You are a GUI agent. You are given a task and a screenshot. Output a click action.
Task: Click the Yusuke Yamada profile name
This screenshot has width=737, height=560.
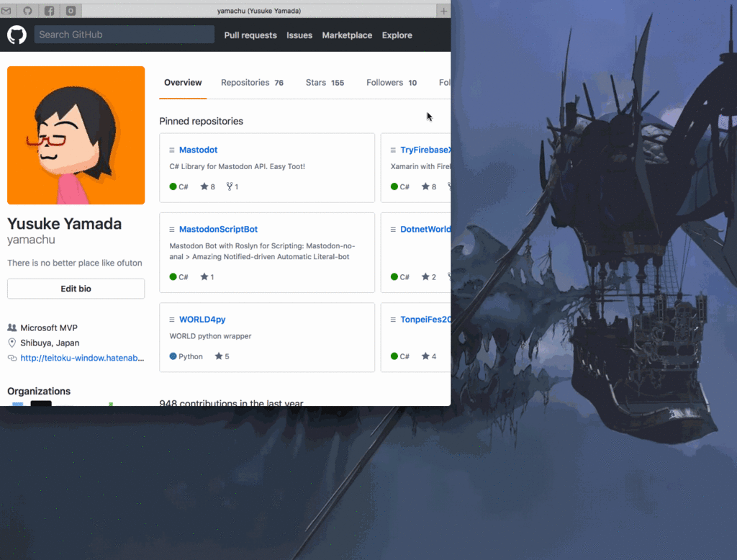64,224
